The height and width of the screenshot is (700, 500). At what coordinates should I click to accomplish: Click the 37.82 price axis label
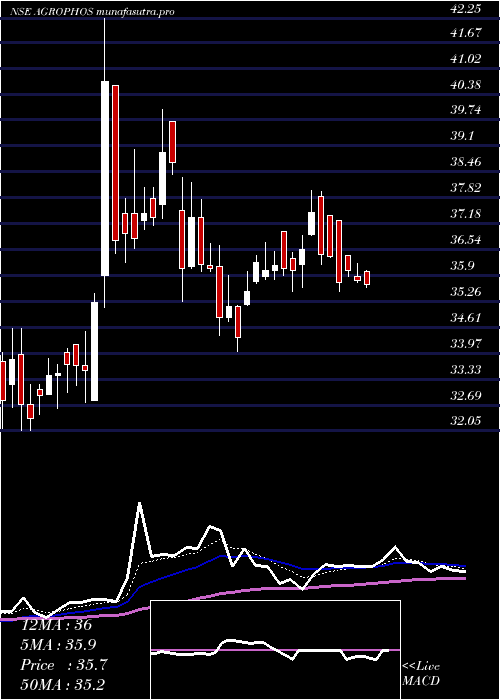click(x=466, y=188)
